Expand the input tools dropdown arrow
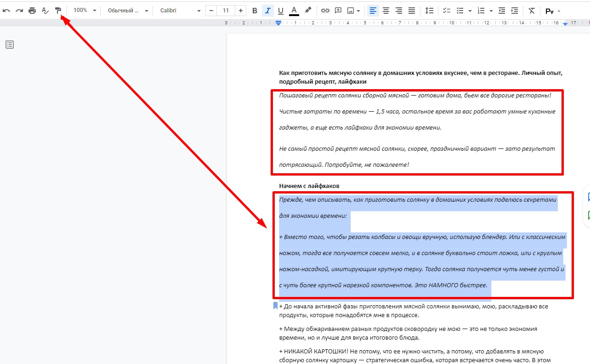This screenshot has height=364, width=590. pyautogui.click(x=559, y=11)
